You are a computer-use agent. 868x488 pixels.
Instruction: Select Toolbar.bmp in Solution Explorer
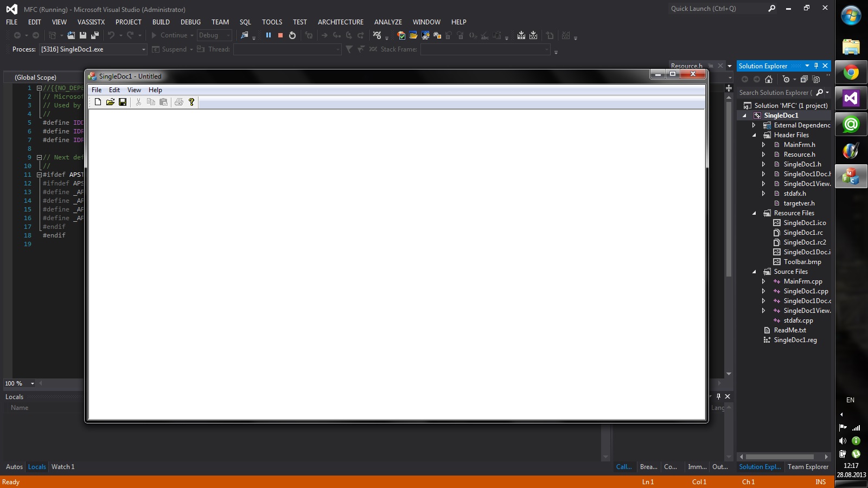802,262
